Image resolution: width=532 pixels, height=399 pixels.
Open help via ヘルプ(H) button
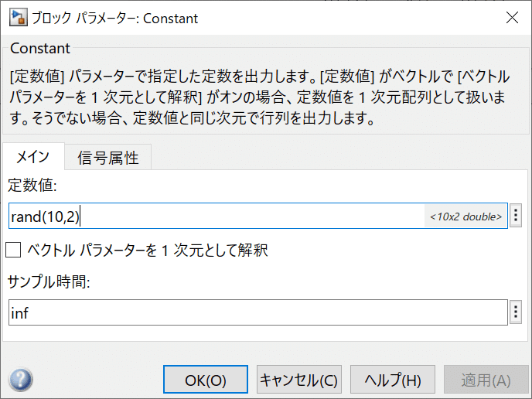tap(393, 380)
